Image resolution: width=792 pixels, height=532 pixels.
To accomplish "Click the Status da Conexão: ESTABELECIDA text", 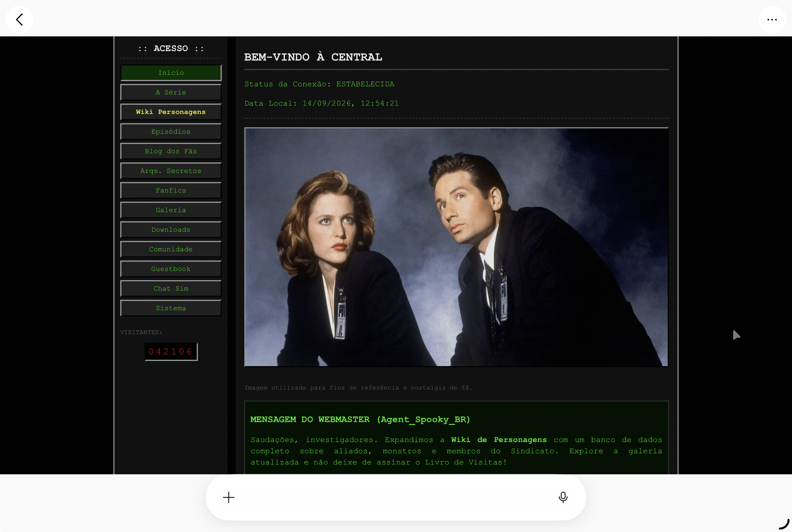I will click(x=320, y=84).
